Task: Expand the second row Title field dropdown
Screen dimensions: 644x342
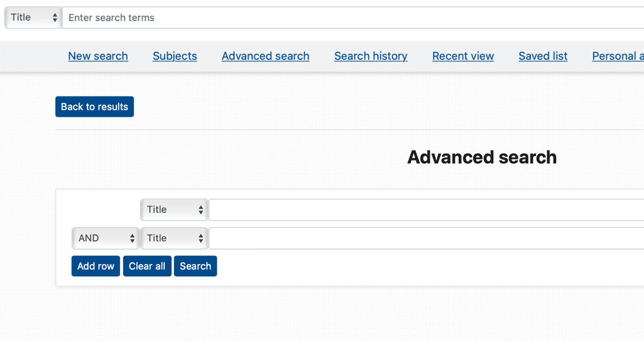Action: click(174, 238)
